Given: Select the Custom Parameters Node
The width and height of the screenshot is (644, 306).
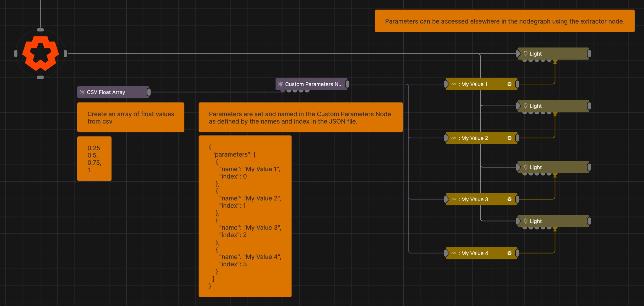Looking at the screenshot, I should pyautogui.click(x=311, y=84).
